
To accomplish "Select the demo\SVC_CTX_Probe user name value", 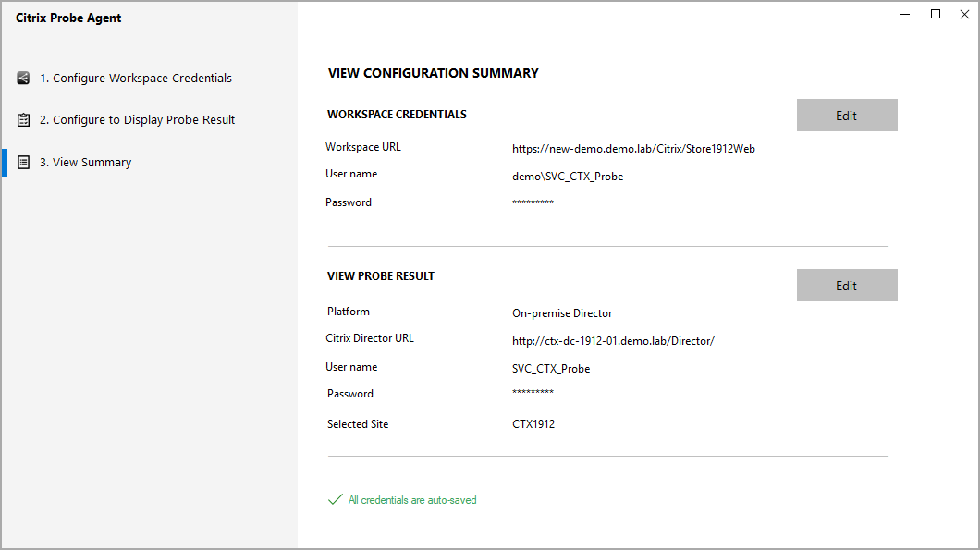I will [568, 176].
